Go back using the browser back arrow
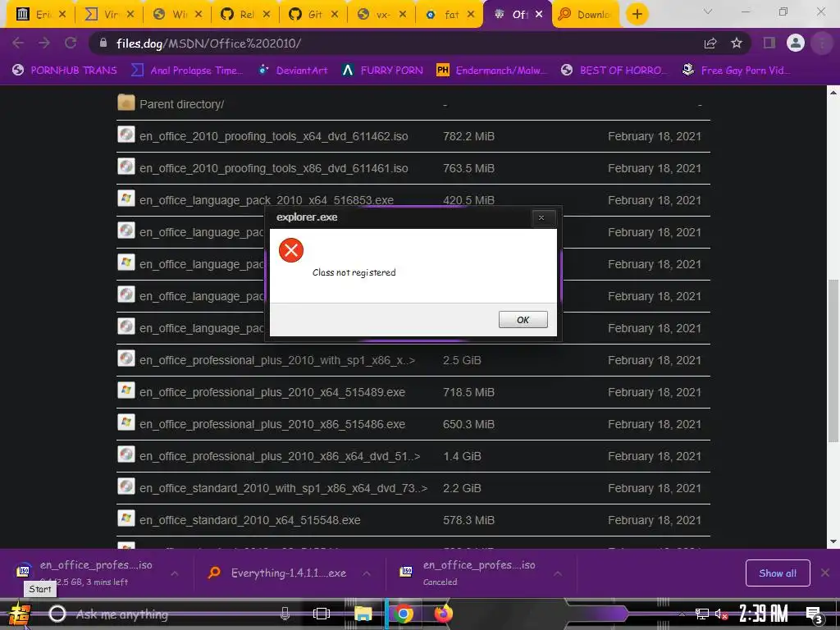The height and width of the screenshot is (630, 840). click(x=18, y=43)
